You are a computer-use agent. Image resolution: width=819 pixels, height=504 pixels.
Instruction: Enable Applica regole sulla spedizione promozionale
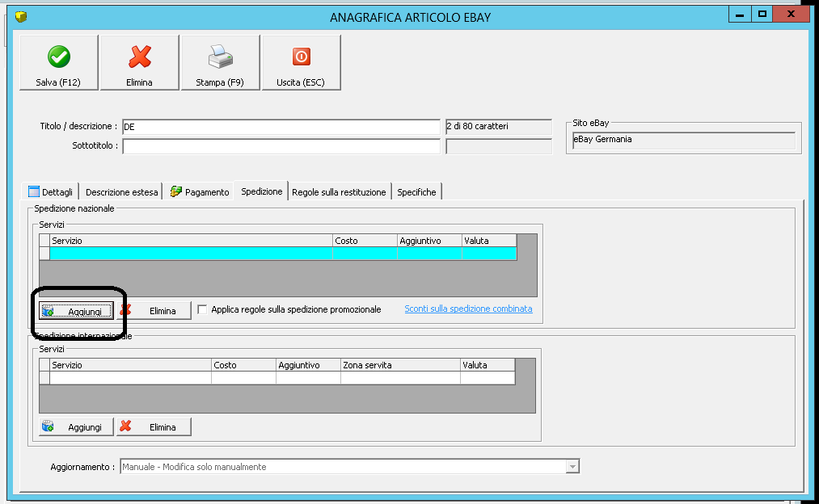click(202, 309)
